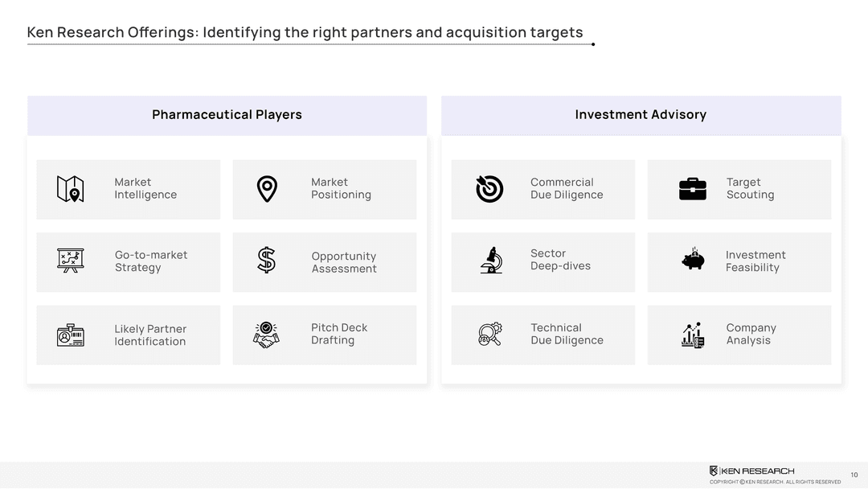Click the Commercial Due Diligence target icon

tap(489, 189)
